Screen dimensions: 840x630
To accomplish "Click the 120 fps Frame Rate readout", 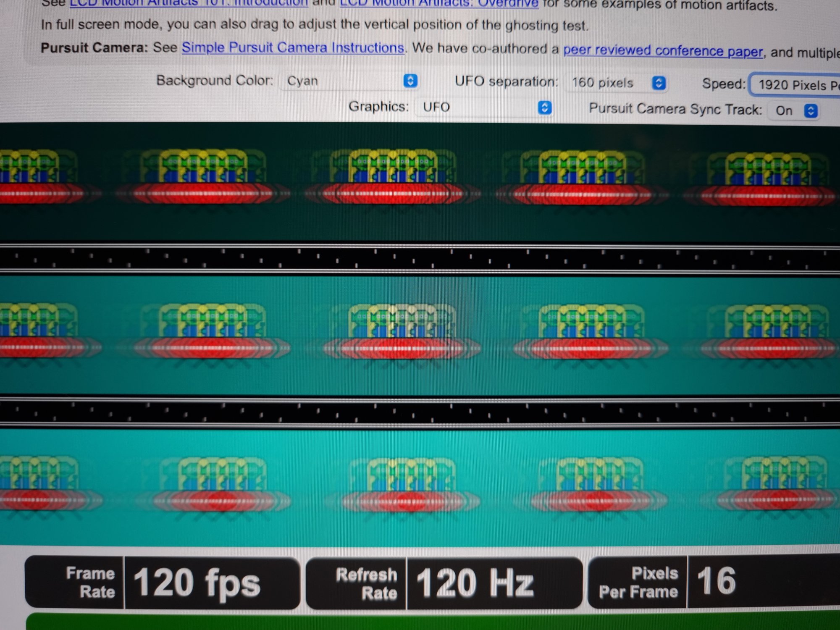I will (x=197, y=583).
